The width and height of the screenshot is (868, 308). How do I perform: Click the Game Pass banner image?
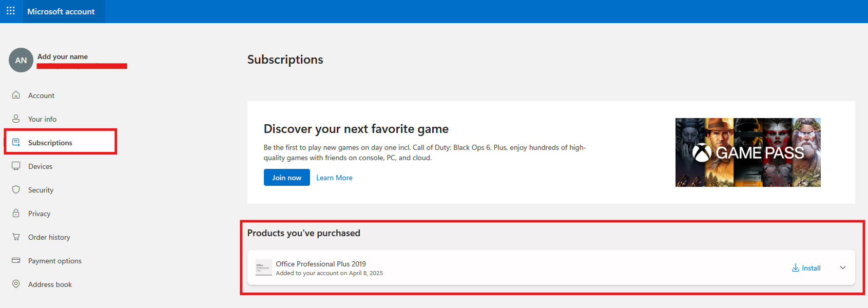tap(748, 152)
